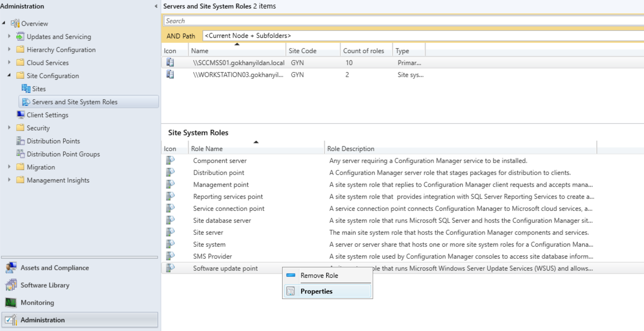Select the SMS Provider role name
The height and width of the screenshot is (331, 644).
pyautogui.click(x=212, y=256)
